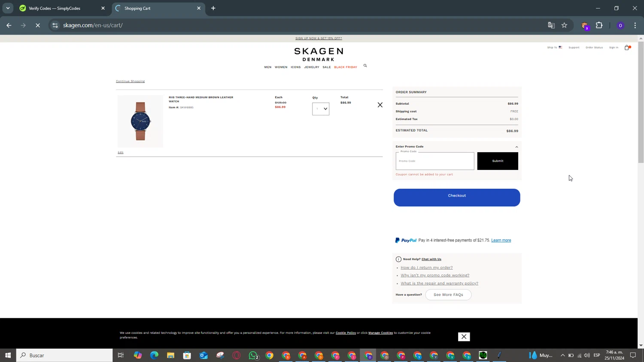Image resolution: width=644 pixels, height=362 pixels.
Task: Open File Explorer from the taskbar
Action: (x=170, y=355)
